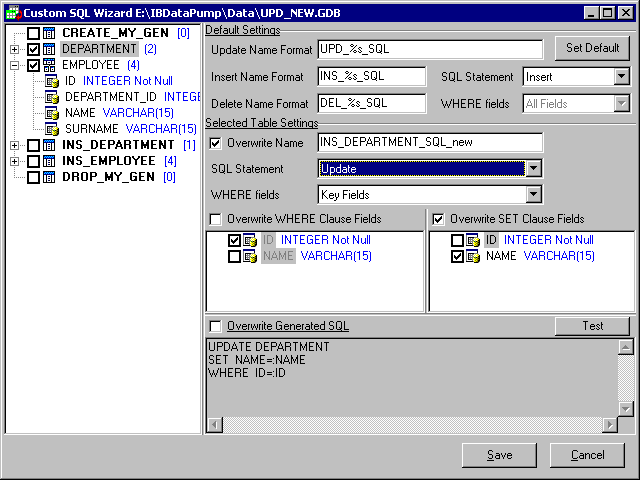Enable Overwrite WHERE Clause Fields
Screen dimensions: 640x480
(x=215, y=219)
